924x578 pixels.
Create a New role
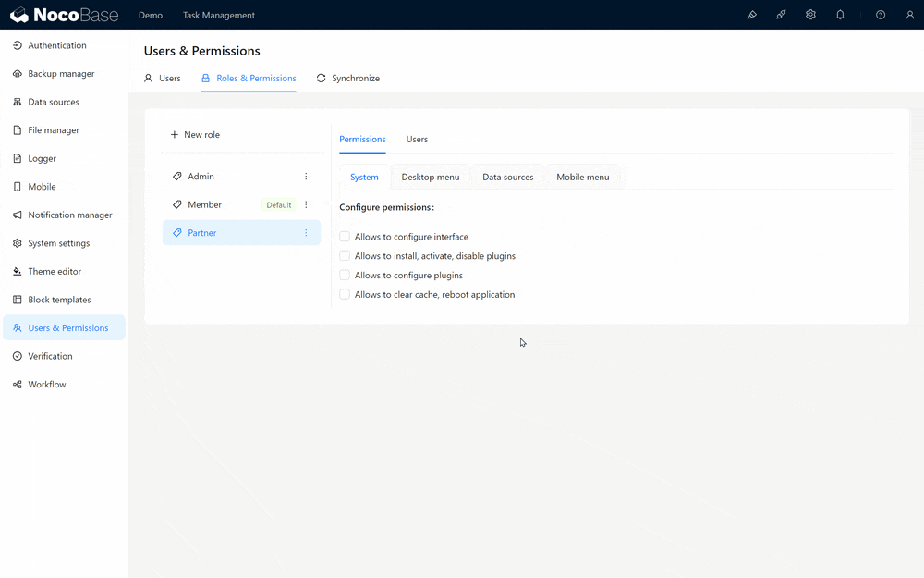(x=195, y=134)
